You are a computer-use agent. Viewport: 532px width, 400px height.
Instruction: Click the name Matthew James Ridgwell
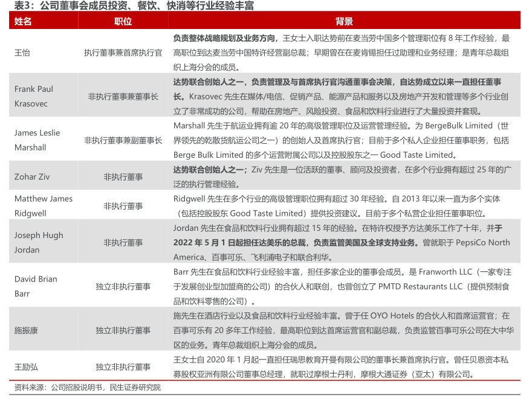pos(44,206)
